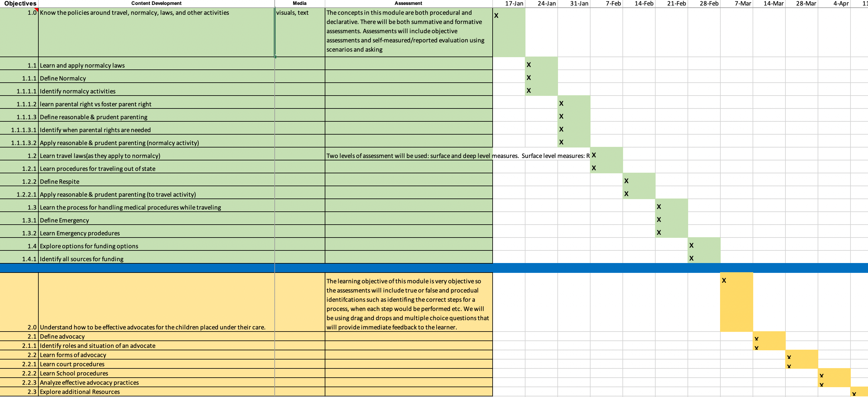Select 'Explore additional Resources' cell
Viewport: 868px width, 397px height.
(156, 391)
